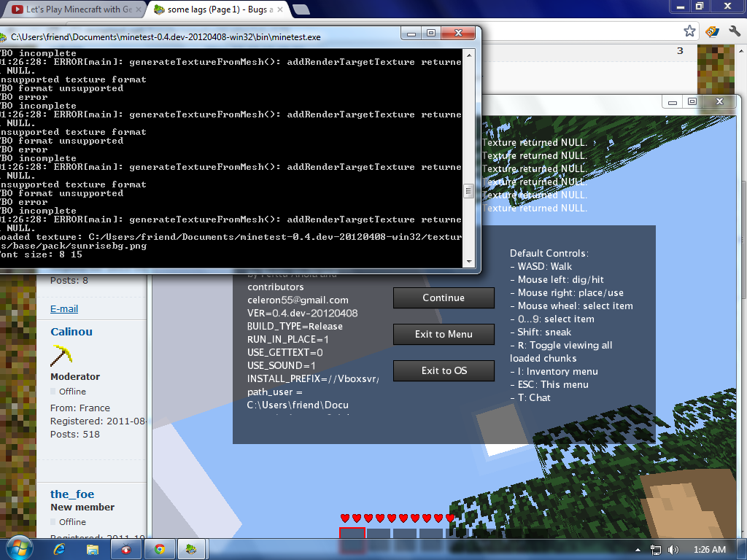Click the red round app icon on taskbar
This screenshot has width=747, height=560.
tap(125, 550)
